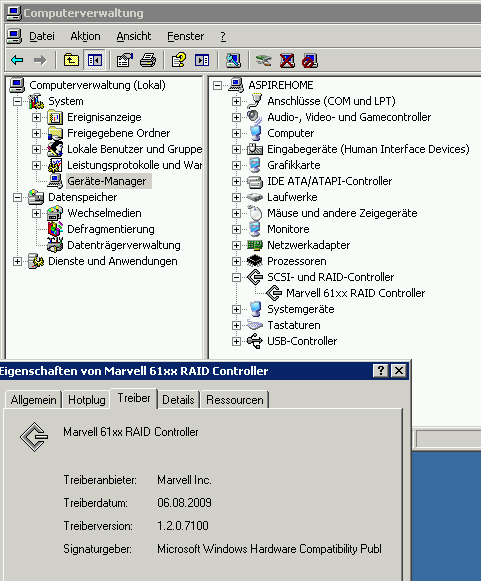Click the uninstall device red X icon
The height and width of the screenshot is (581, 481).
click(x=287, y=60)
